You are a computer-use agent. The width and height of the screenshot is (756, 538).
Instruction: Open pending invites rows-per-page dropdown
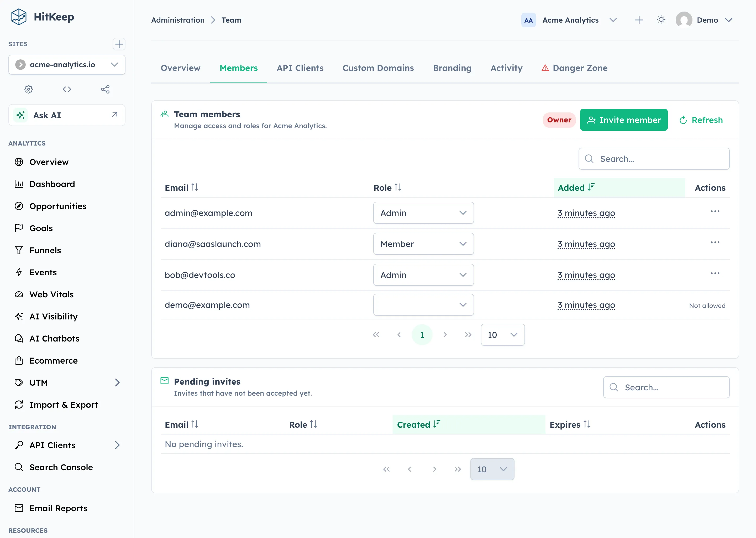(492, 469)
